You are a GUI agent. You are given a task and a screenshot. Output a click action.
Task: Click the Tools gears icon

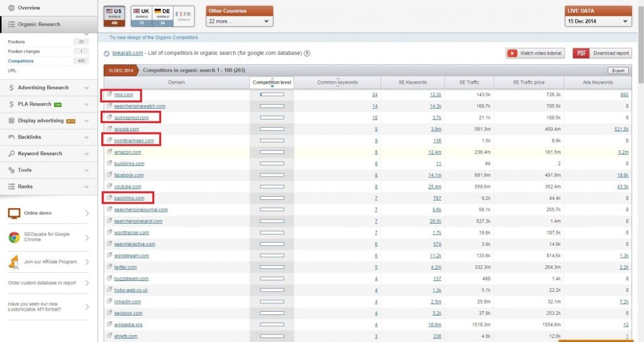[x=11, y=170]
